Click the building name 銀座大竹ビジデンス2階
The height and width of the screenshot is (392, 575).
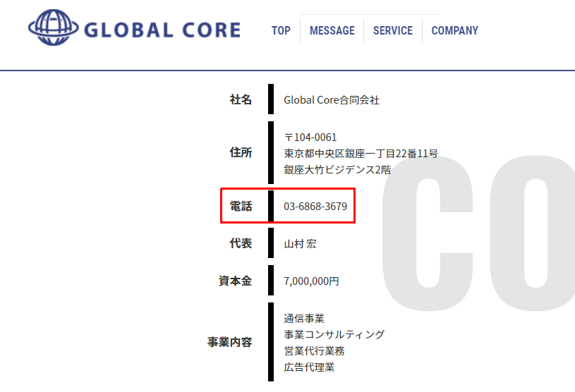click(x=337, y=169)
